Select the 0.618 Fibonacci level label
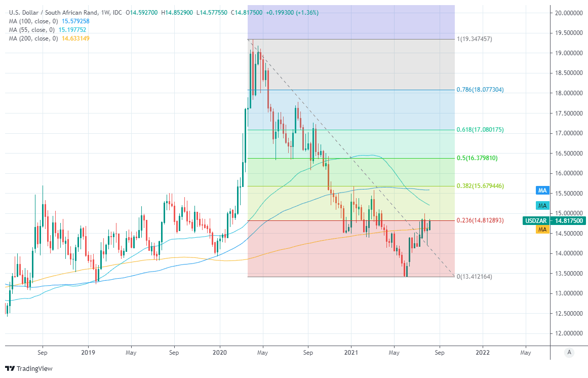Image resolution: width=588 pixels, height=378 pixels. [480, 130]
